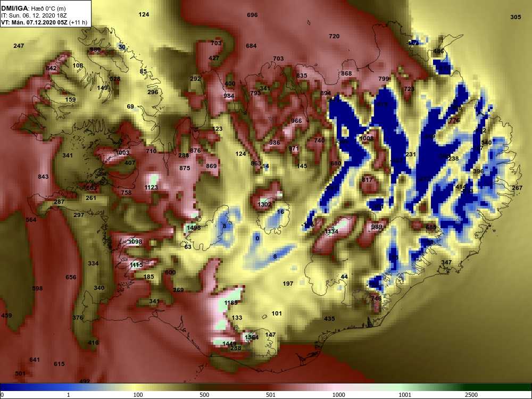This screenshot has width=532, height=399.
Task: Click the map value '1449'
Action: point(229,344)
